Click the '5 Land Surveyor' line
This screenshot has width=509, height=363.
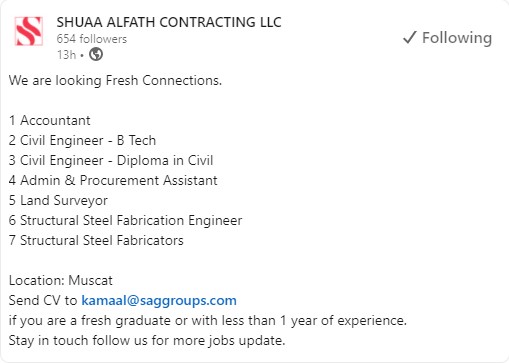(x=58, y=201)
